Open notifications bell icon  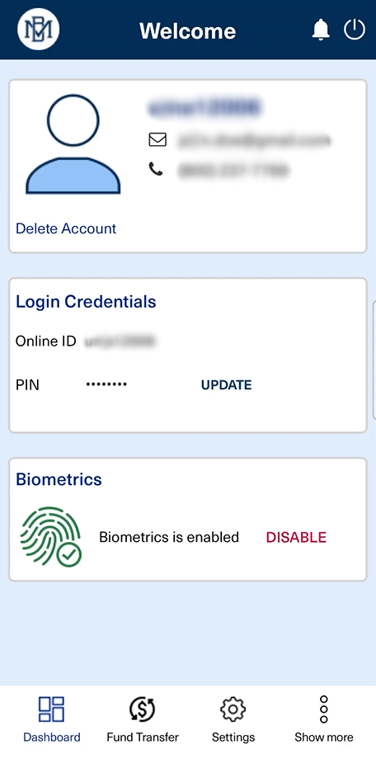click(320, 30)
